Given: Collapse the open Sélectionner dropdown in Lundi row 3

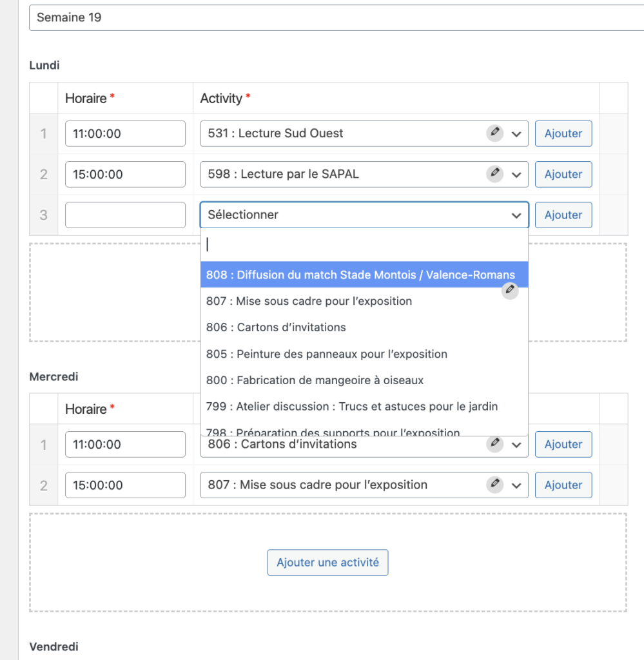Looking at the screenshot, I should click(516, 215).
